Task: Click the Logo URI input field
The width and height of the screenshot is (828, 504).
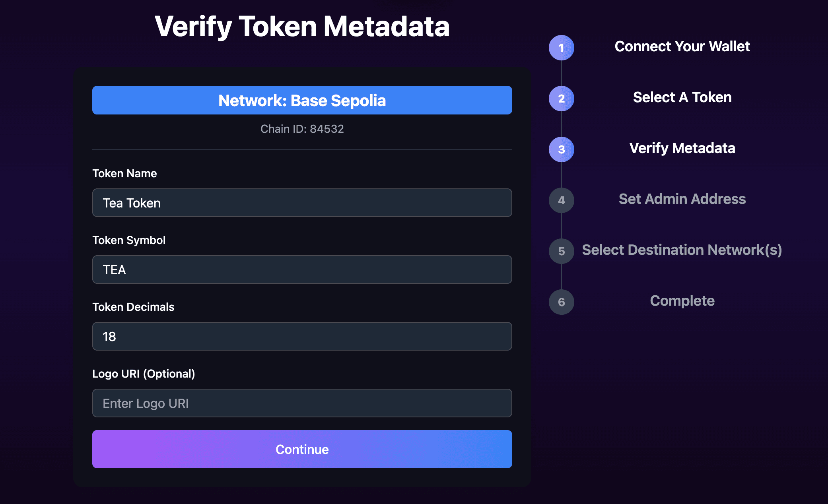Action: (302, 403)
